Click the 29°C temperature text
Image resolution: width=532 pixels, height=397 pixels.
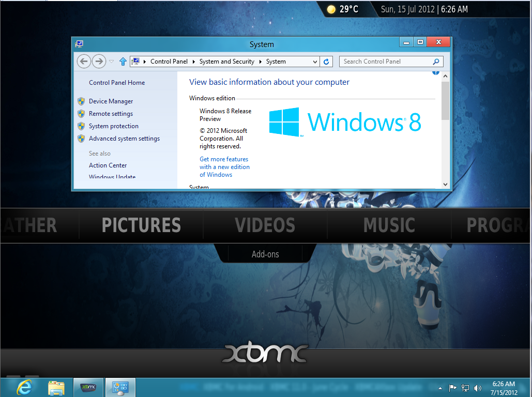tap(349, 9)
